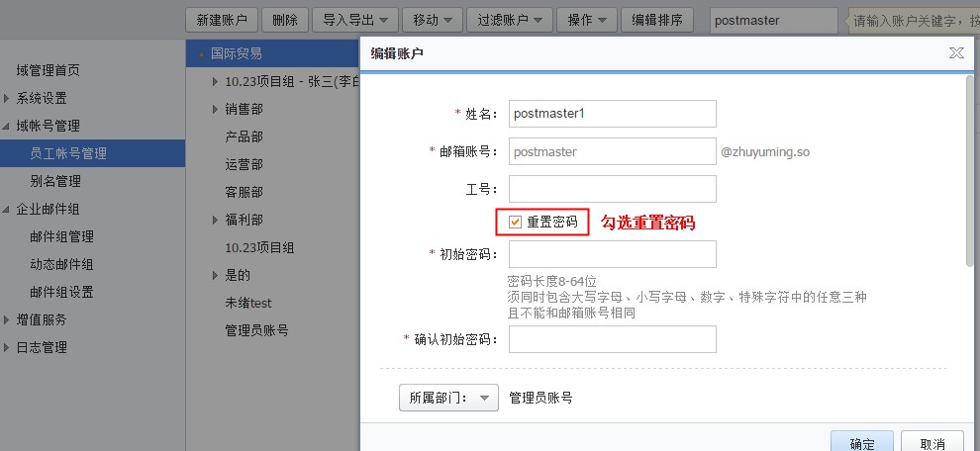
Task: Open the 移动 dropdown menu
Action: click(x=433, y=20)
